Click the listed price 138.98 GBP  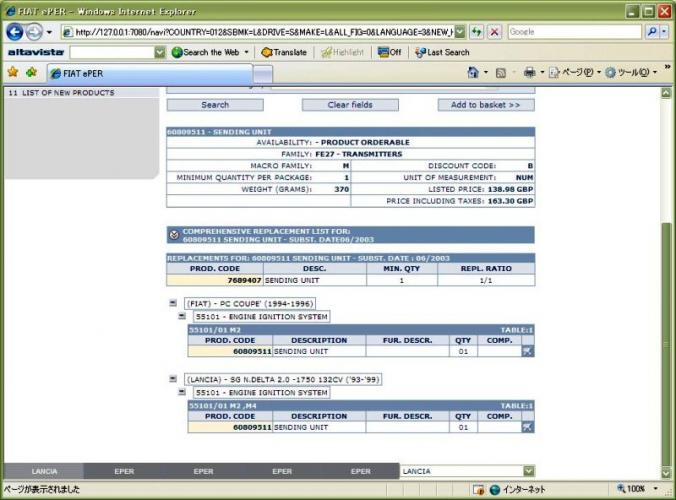(510, 189)
